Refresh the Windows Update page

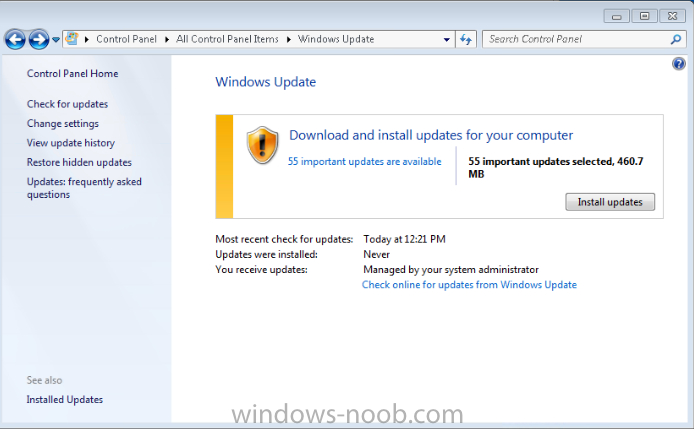[466, 39]
